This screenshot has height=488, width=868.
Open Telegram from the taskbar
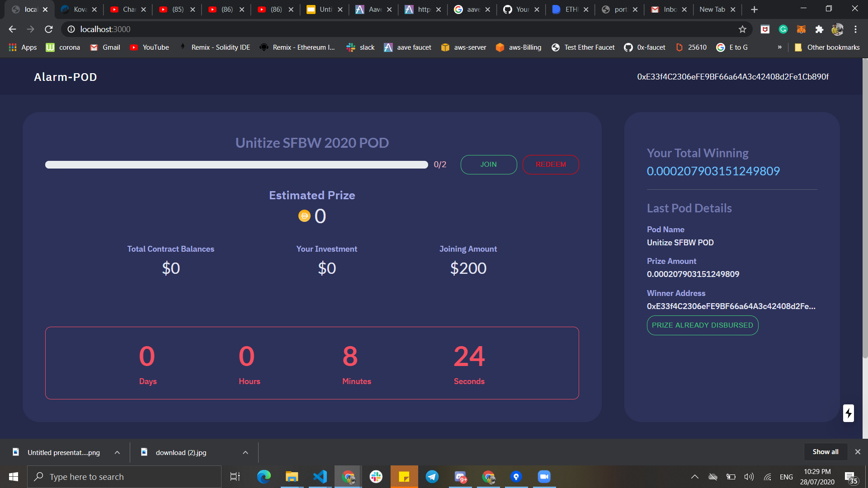(x=432, y=476)
